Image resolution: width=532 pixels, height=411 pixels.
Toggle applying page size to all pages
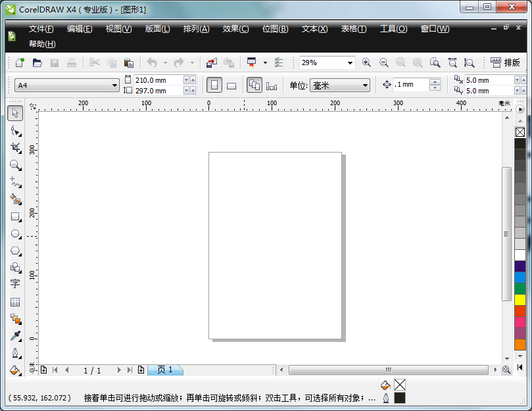[x=253, y=85]
